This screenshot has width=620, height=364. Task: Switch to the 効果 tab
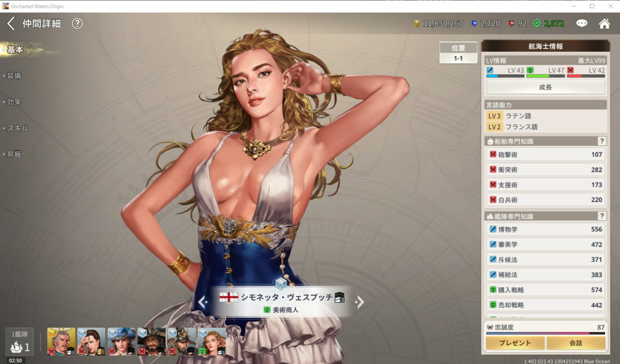14,102
